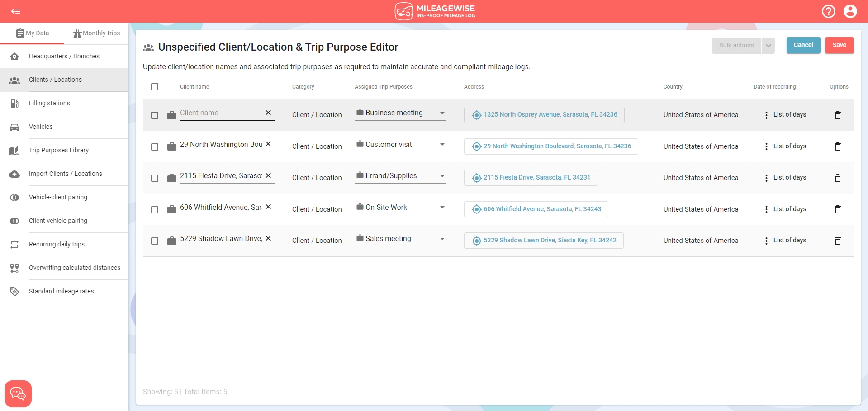Select the 5229 Shadow Lawn Drive row checkbox
868x411 pixels.
155,241
